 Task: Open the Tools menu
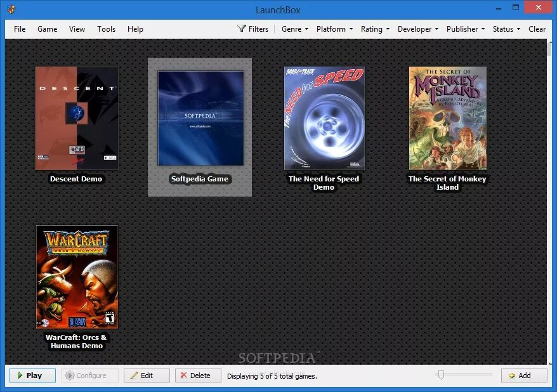(x=106, y=29)
